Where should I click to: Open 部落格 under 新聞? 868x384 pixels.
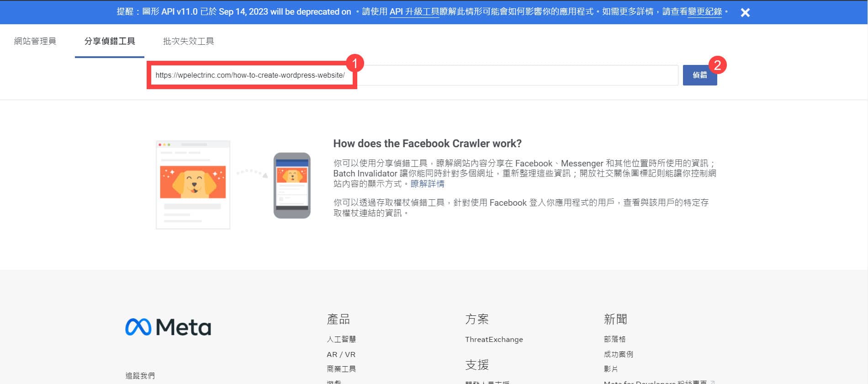pyautogui.click(x=614, y=339)
